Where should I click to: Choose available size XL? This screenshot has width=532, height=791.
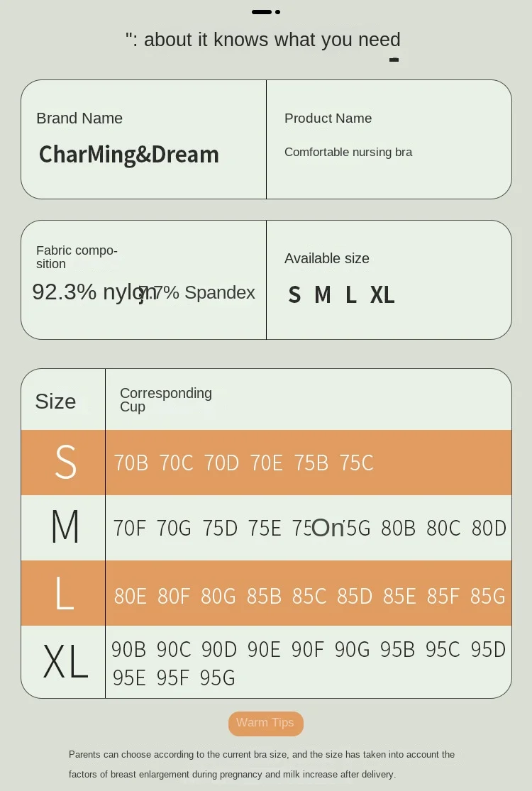pyautogui.click(x=382, y=294)
